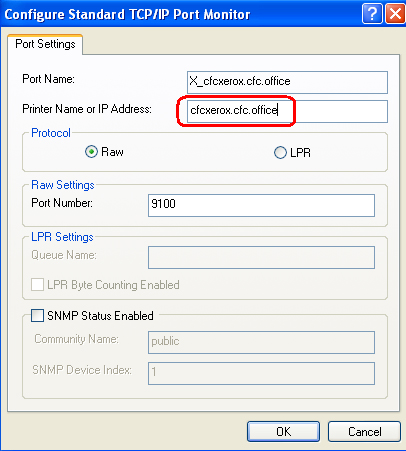This screenshot has width=406, height=451.
Task: Select the Raw protocol radio button
Action: [x=91, y=152]
